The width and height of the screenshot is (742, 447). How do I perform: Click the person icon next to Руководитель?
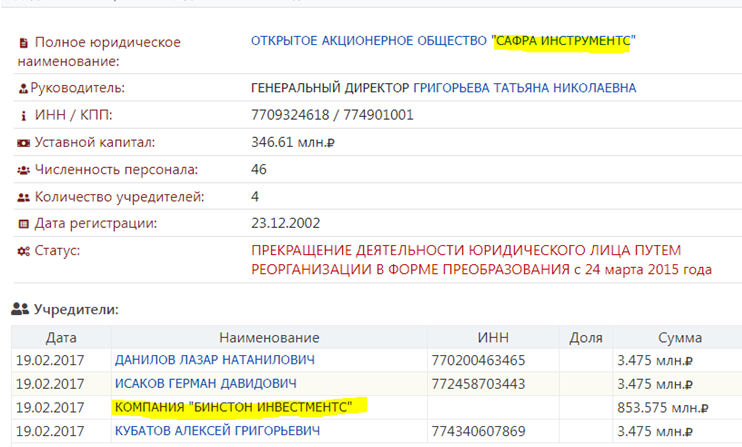pyautogui.click(x=23, y=88)
